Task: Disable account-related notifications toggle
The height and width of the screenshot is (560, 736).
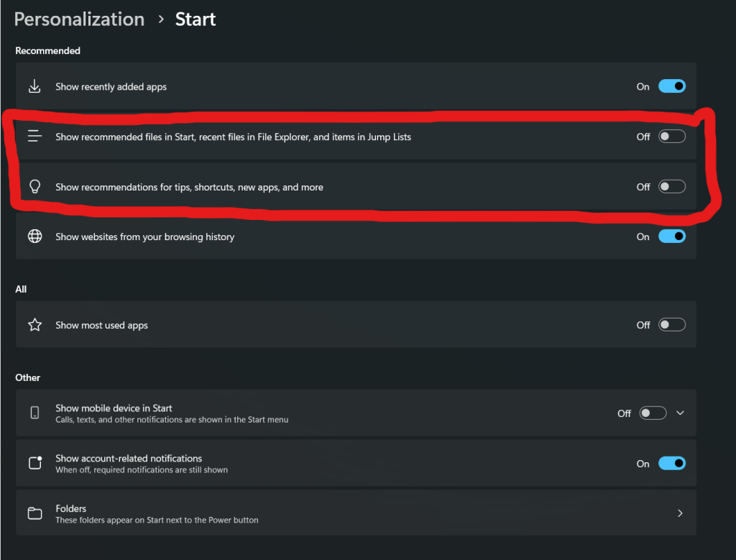Action: click(671, 464)
